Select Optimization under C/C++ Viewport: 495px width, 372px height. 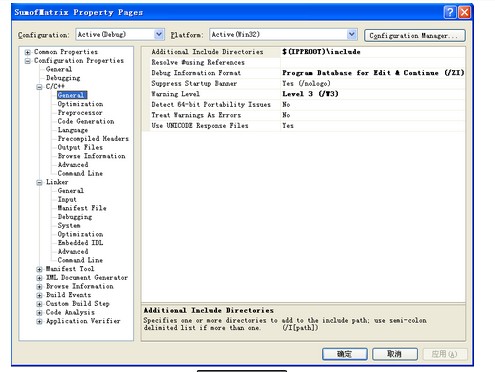click(x=80, y=104)
